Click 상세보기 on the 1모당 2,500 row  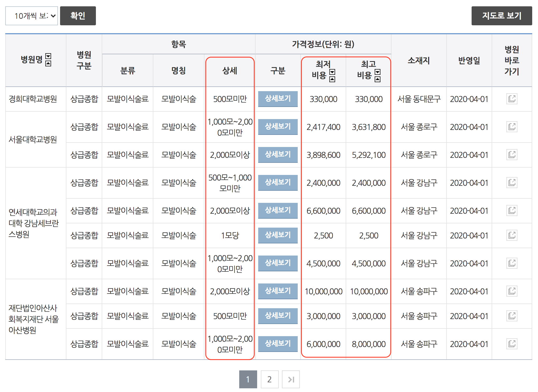278,235
